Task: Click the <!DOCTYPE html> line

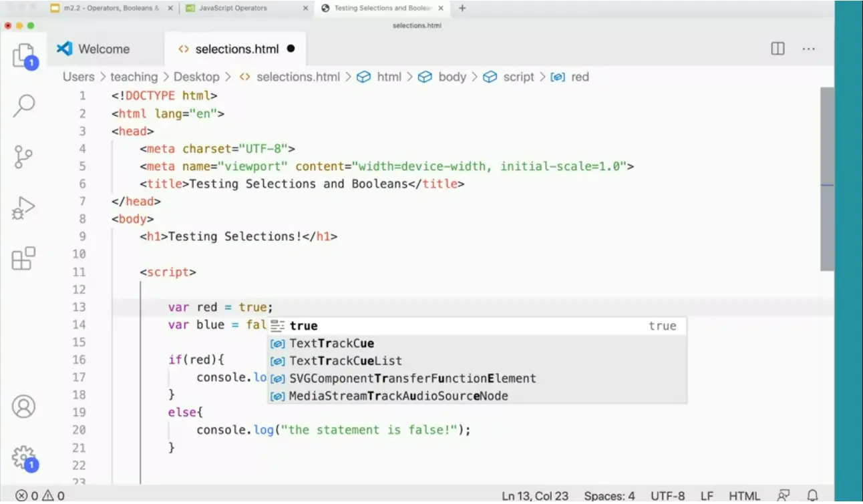Action: point(164,95)
